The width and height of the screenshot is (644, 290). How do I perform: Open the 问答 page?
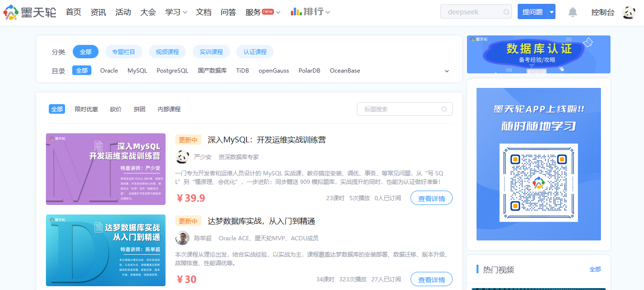tap(228, 12)
